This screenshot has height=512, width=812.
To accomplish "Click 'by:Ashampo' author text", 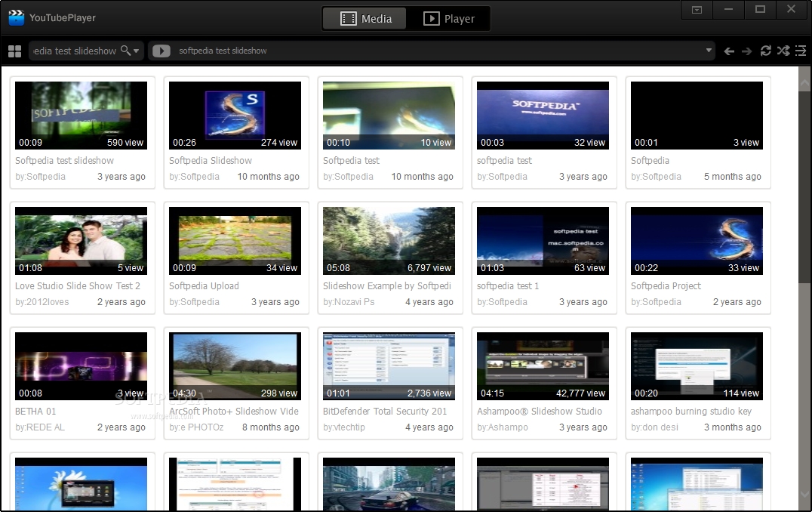I will pos(503,427).
